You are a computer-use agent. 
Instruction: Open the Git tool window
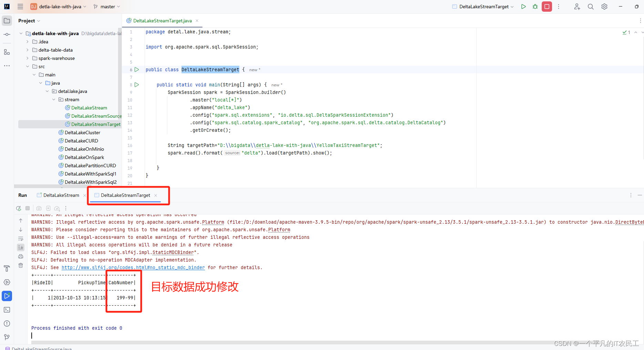pos(7,337)
